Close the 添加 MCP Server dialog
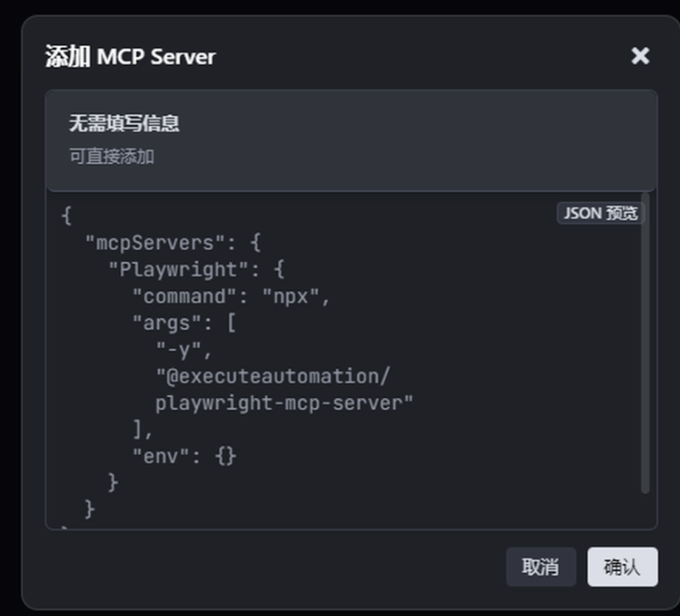 click(640, 56)
